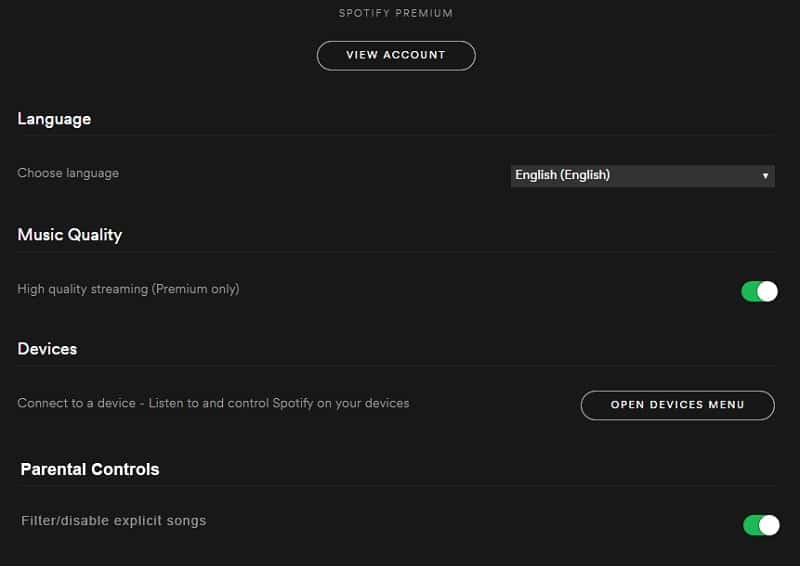The image size is (800, 566).
Task: Click Filter/disable explicit songs label
Action: [x=114, y=521]
